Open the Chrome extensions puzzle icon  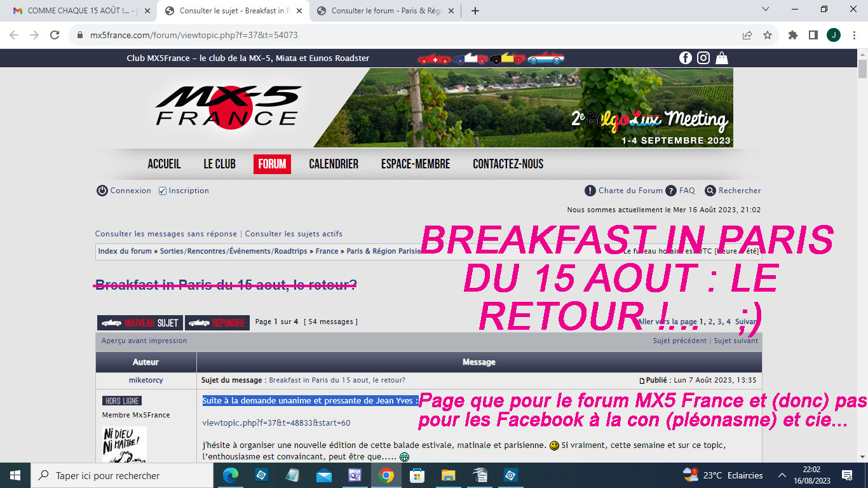pyautogui.click(x=793, y=36)
